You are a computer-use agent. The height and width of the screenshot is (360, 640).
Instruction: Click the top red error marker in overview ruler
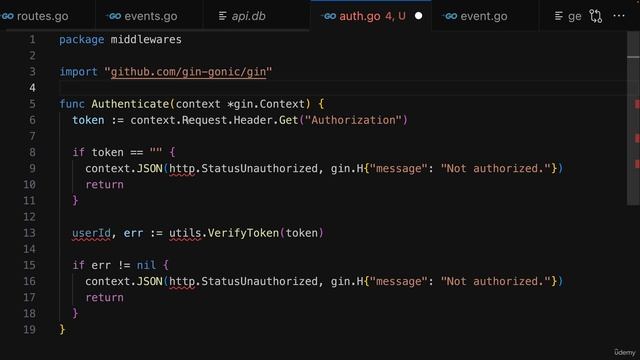[637, 104]
